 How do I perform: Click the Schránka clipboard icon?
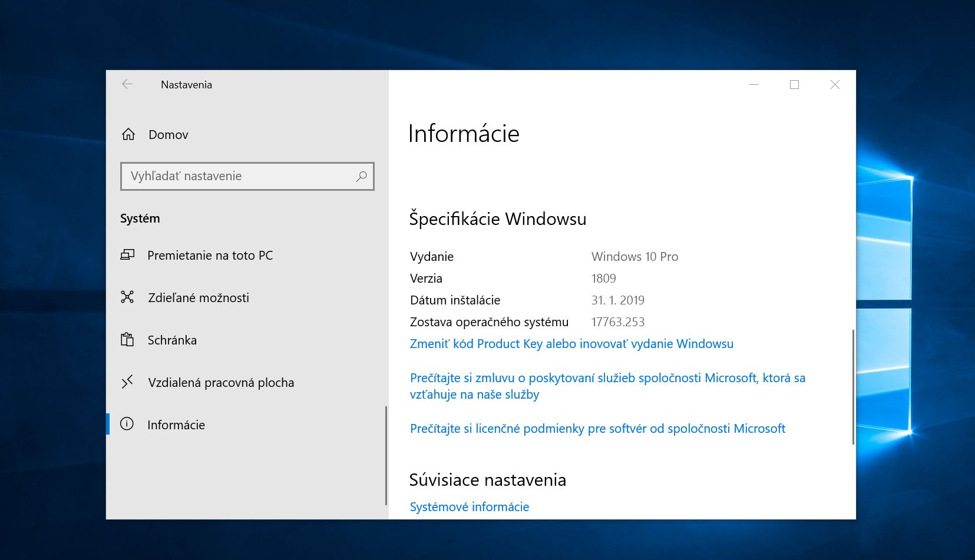127,340
